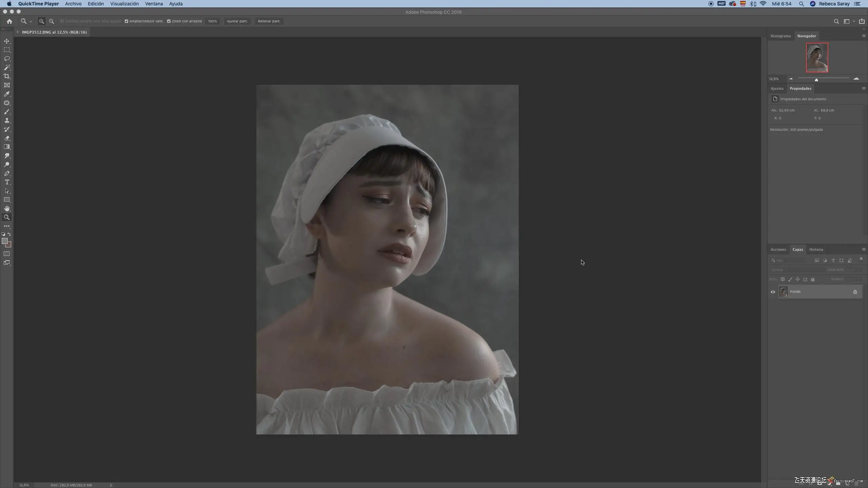Viewport: 868px width, 488px height.
Task: Select the Eraser tool
Action: pyautogui.click(x=7, y=138)
